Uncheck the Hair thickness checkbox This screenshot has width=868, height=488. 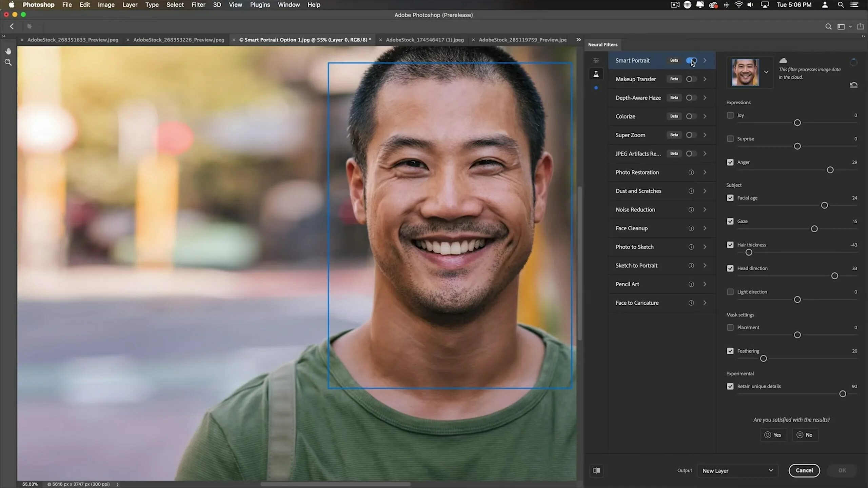click(730, 245)
